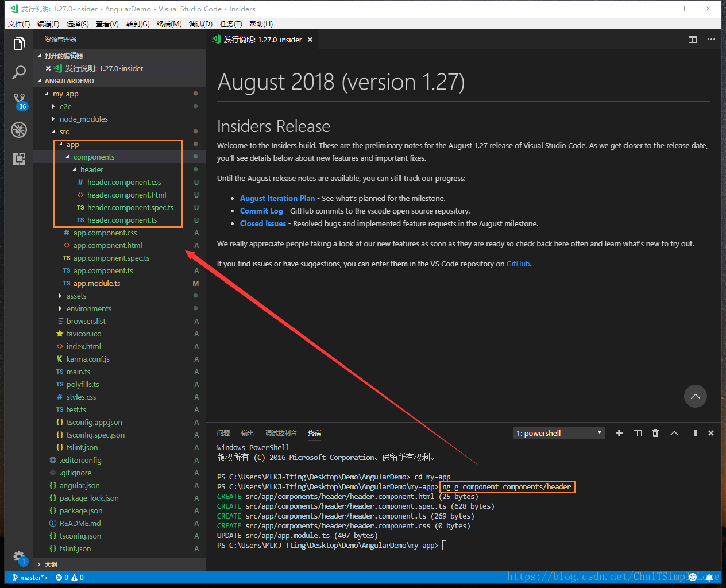
Task: Open the 终端(M) menu
Action: [169, 24]
